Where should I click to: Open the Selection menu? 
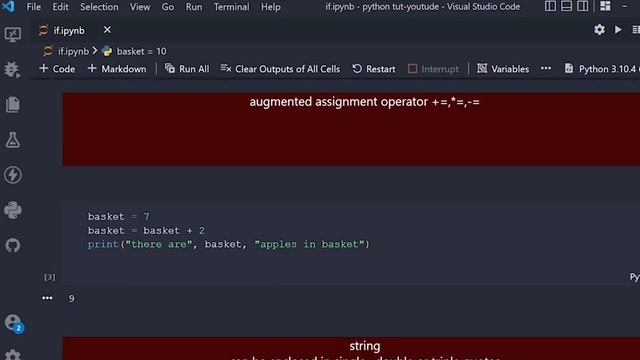point(99,7)
